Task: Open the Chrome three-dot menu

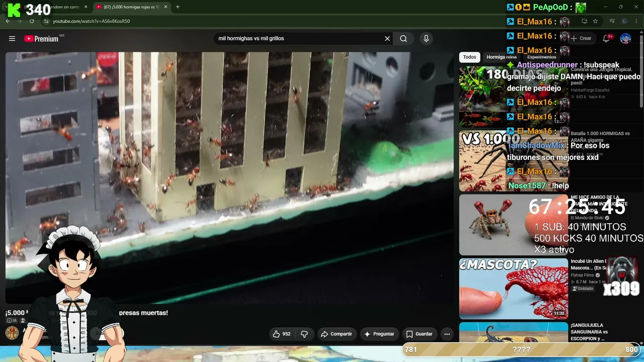Action: point(636,21)
